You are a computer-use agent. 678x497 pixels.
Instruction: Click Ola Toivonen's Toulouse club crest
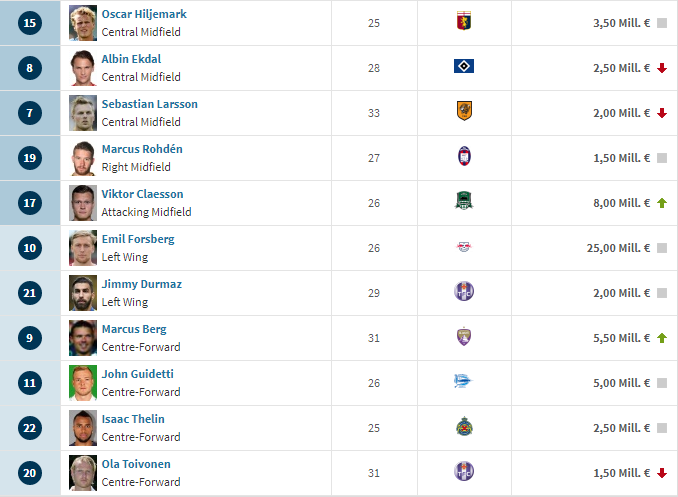(464, 471)
